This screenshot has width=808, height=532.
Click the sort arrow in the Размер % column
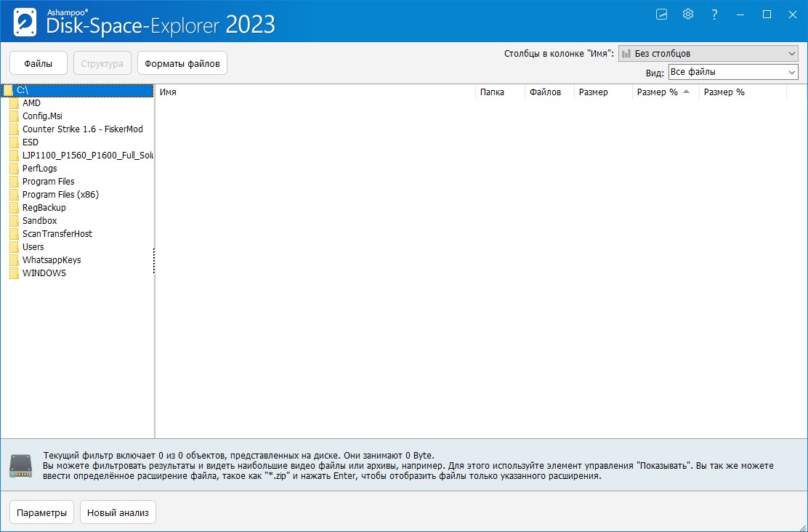[x=686, y=92]
